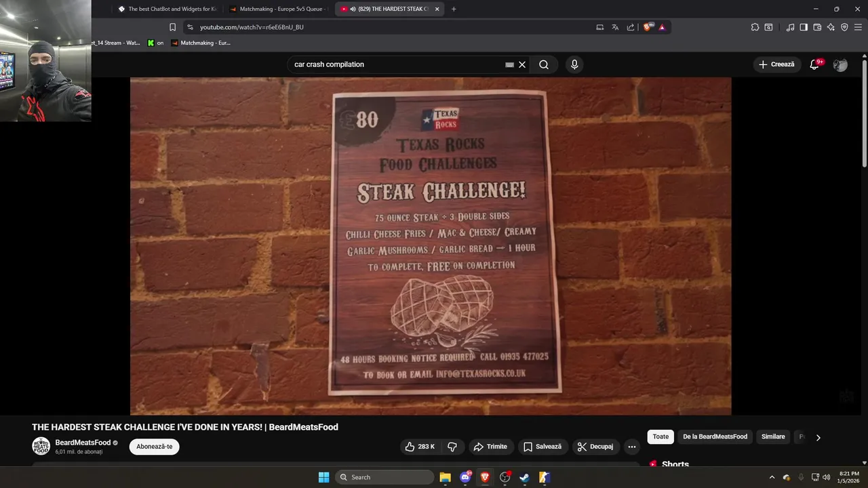
Task: Open Counter-Strike taskbar icon
Action: coord(544,477)
